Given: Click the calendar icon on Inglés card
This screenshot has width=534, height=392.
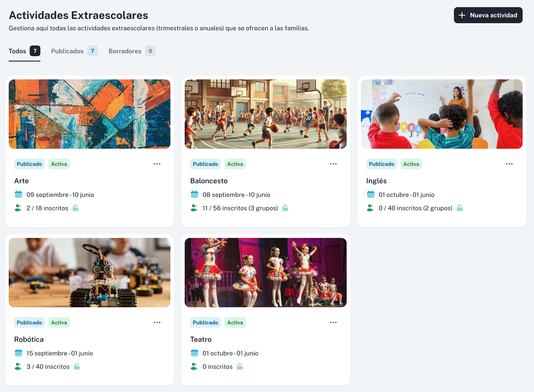Looking at the screenshot, I should click(370, 195).
